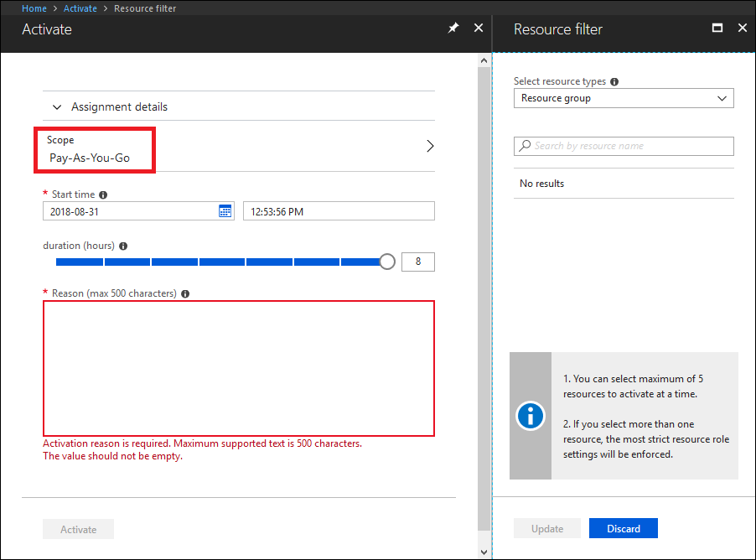
Task: Show info tooltip for duration hours
Action: pos(123,246)
